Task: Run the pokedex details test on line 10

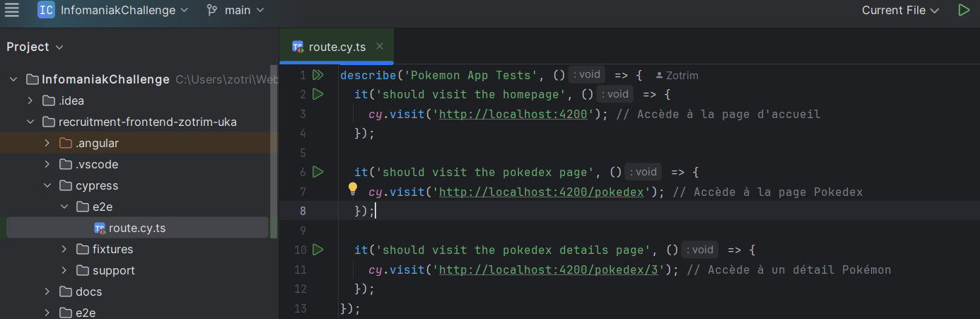Action: [x=317, y=250]
